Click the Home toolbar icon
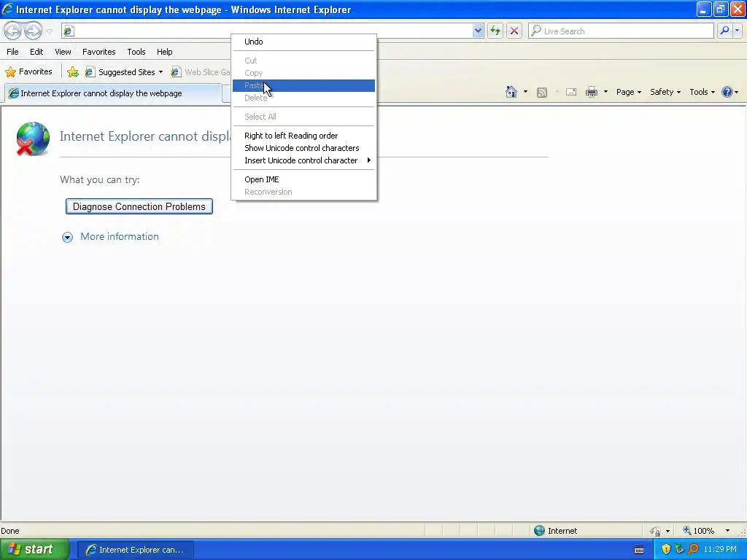 click(511, 92)
